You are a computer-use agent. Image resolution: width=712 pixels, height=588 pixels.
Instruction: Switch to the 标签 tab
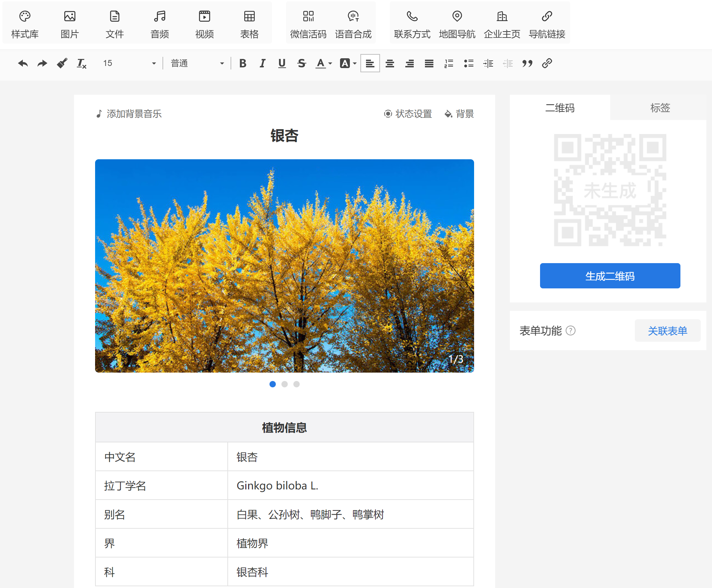[x=660, y=108]
